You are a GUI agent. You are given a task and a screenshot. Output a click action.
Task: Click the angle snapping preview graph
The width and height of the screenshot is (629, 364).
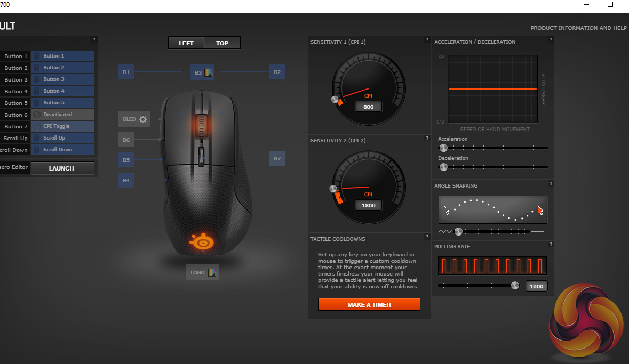pos(492,209)
